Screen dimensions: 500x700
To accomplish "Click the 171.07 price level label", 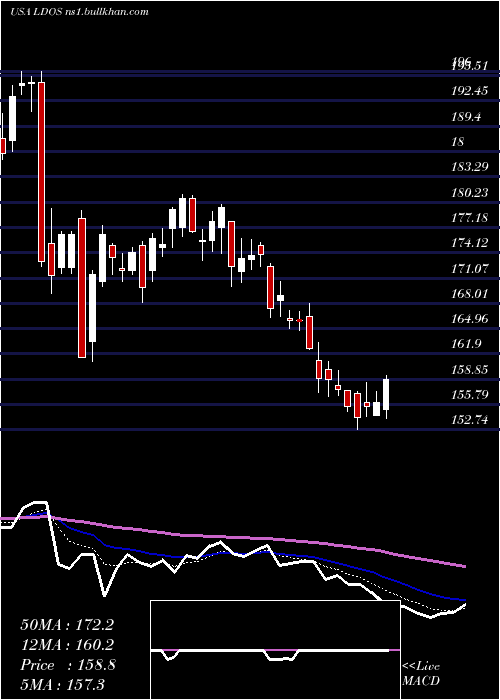I will (x=470, y=269).
